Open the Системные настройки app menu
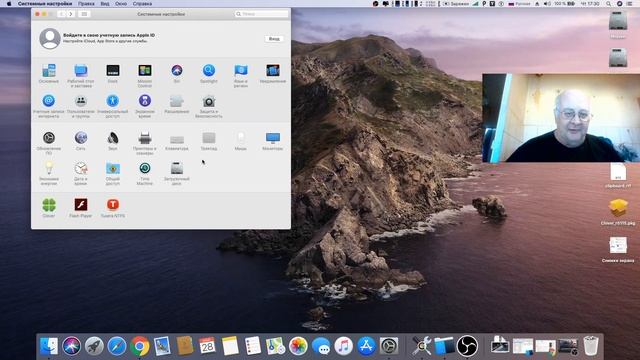The width and height of the screenshot is (640, 360). pyautogui.click(x=44, y=4)
